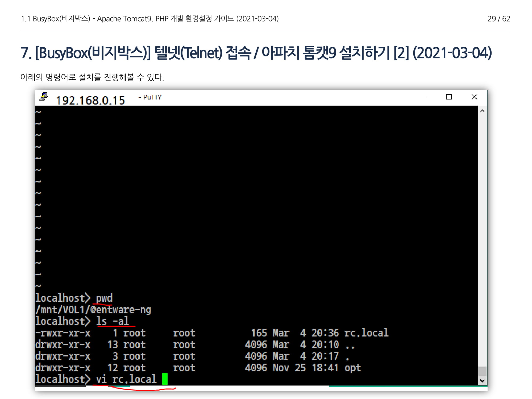The image size is (532, 399).
Task: Click the document header title text
Action: coord(150,19)
